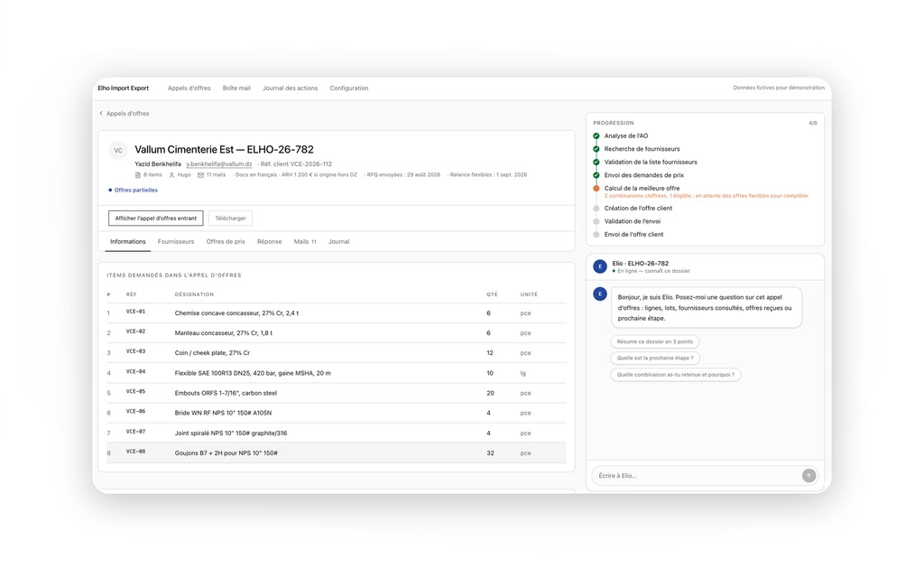This screenshot has height=578, width=924.
Task: Switch to the Fournisseurs tab
Action: coord(176,242)
